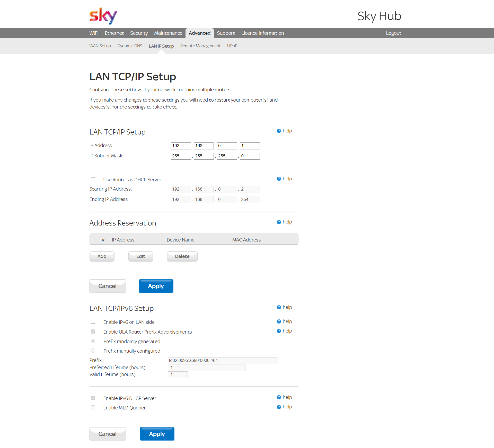Image resolution: width=494 pixels, height=448 pixels.
Task: Open help beside Use Router as DHCP Server
Action: pos(284,178)
